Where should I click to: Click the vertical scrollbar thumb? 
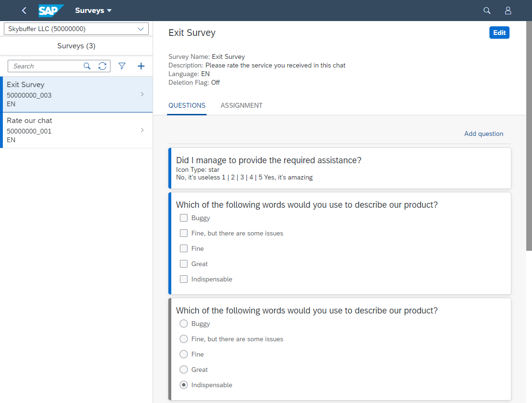click(x=529, y=136)
